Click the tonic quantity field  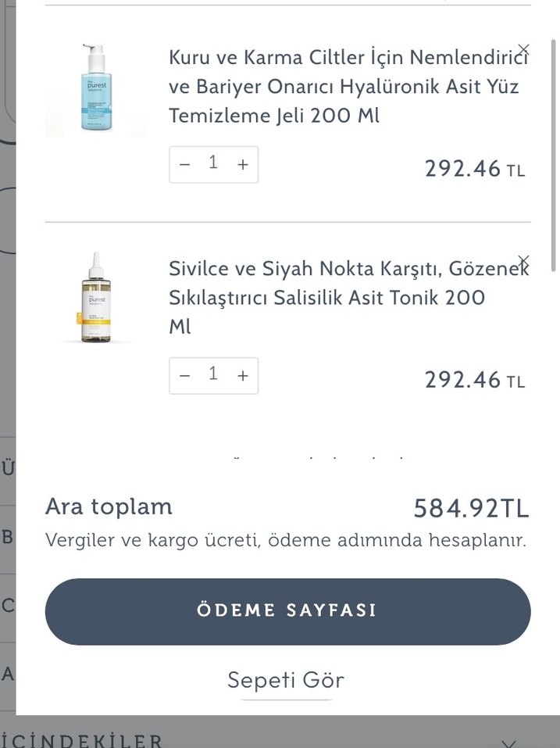213,374
